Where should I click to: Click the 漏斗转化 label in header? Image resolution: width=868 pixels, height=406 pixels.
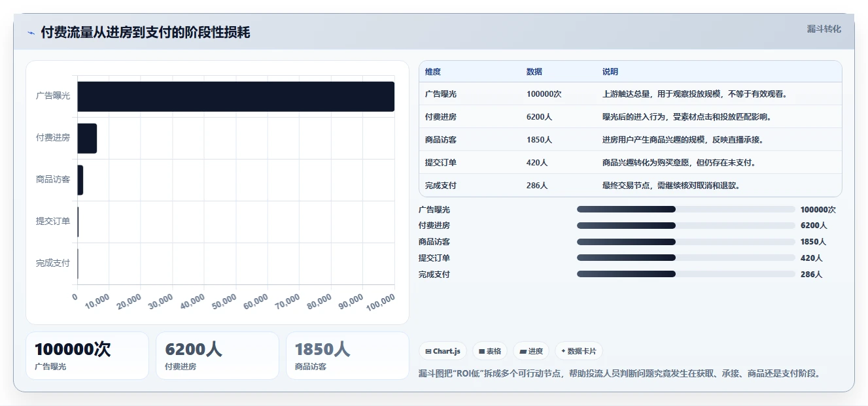pyautogui.click(x=824, y=29)
